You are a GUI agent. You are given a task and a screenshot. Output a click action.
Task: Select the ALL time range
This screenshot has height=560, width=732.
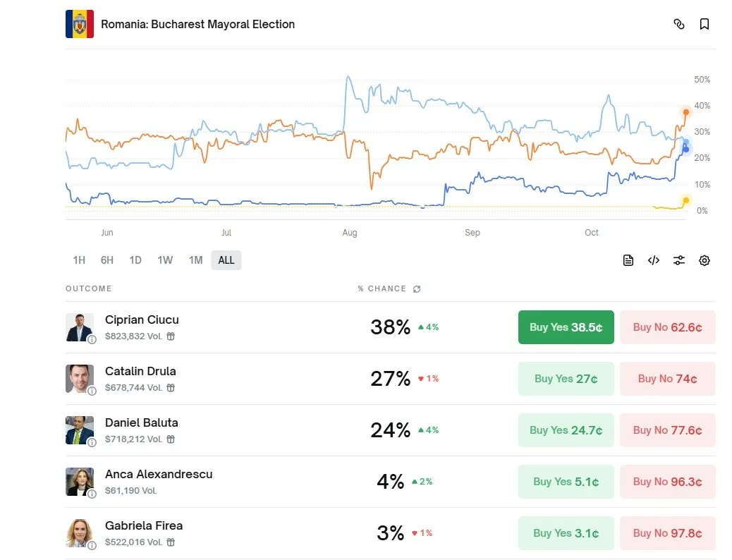click(x=226, y=260)
